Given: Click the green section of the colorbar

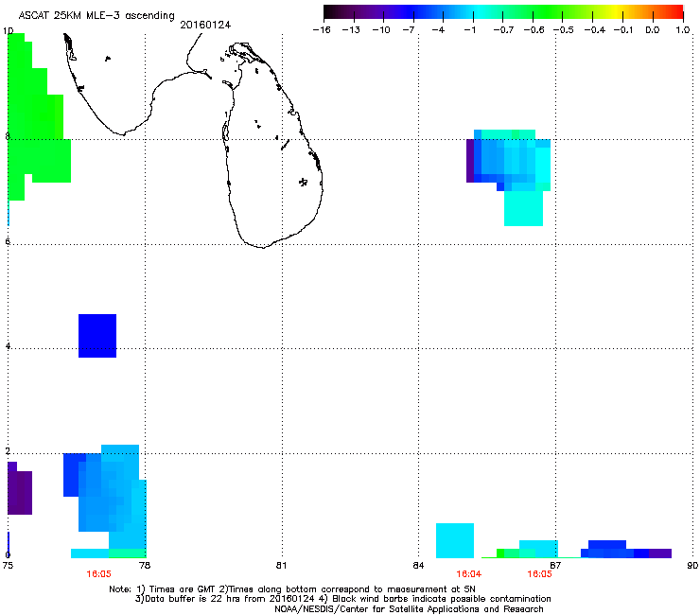Looking at the screenshot, I should (549, 12).
